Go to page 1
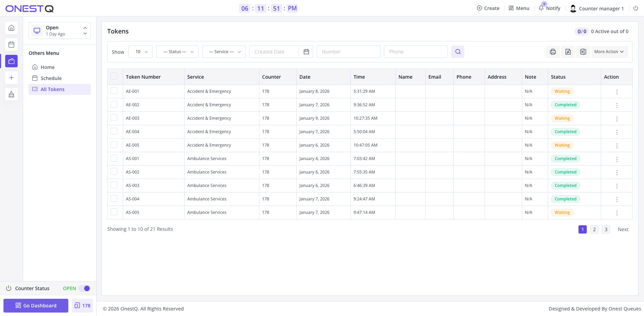The height and width of the screenshot is (316, 644). coord(583,229)
